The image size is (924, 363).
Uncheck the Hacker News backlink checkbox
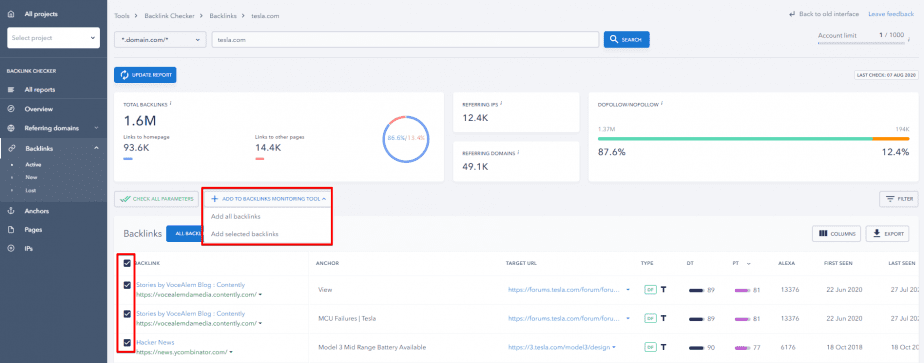[x=127, y=342]
